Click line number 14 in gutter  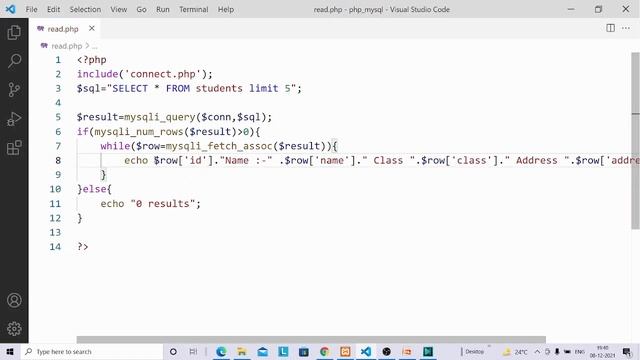pyautogui.click(x=55, y=247)
